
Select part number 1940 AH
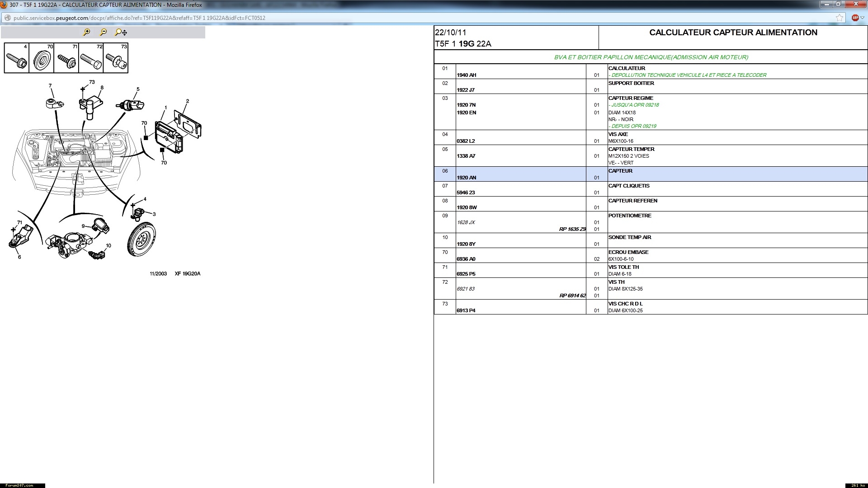point(466,75)
